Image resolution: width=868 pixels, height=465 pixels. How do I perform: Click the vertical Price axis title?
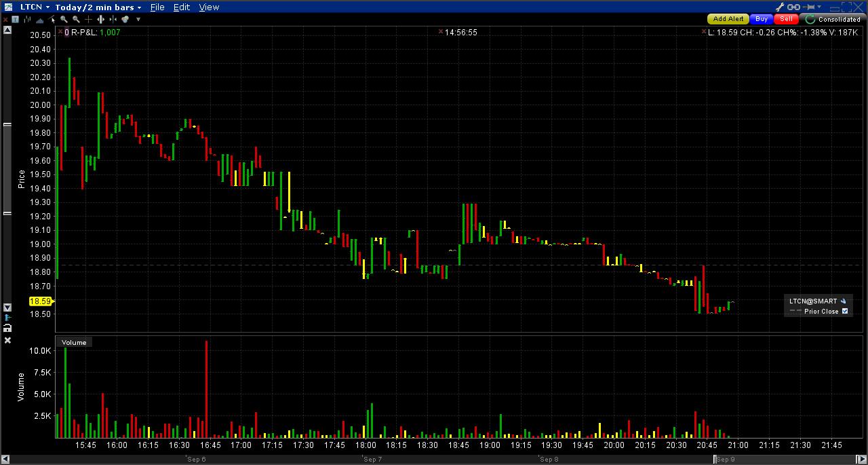pyautogui.click(x=22, y=179)
